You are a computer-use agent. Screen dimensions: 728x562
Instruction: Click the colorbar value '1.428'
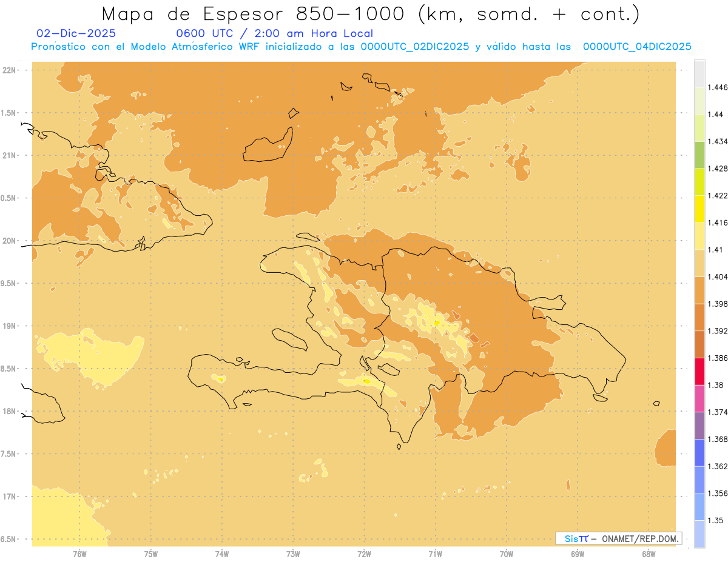click(719, 169)
